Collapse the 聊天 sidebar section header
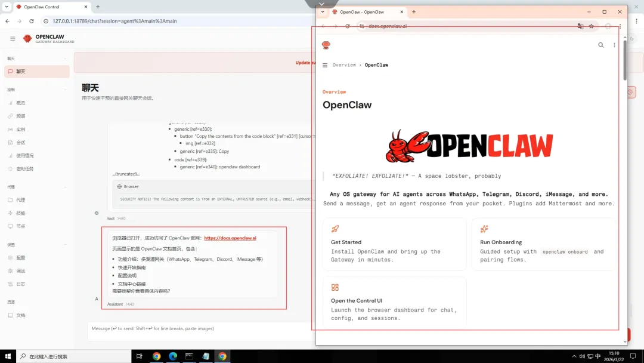This screenshot has height=363, width=644. (x=37, y=59)
